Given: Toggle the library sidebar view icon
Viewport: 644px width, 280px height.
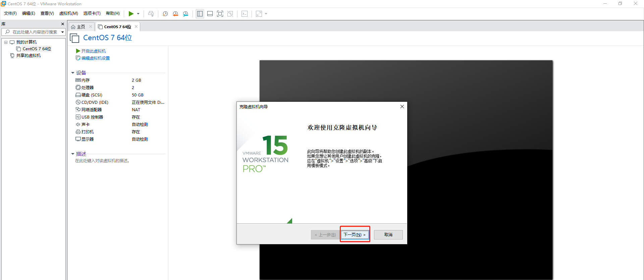Looking at the screenshot, I should [200, 14].
